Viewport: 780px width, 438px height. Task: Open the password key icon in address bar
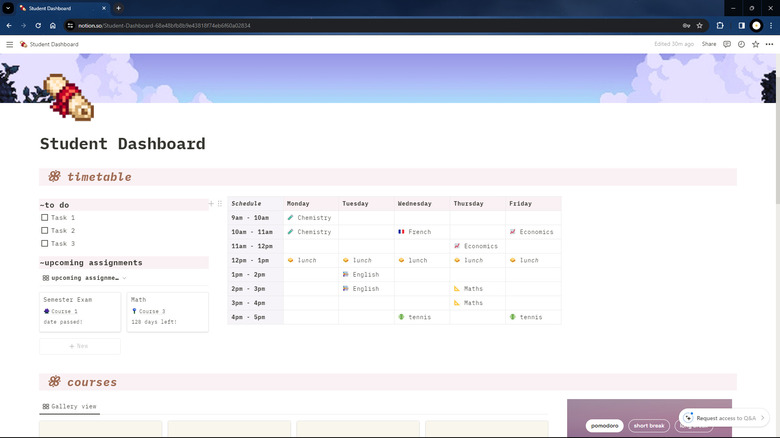[686, 25]
